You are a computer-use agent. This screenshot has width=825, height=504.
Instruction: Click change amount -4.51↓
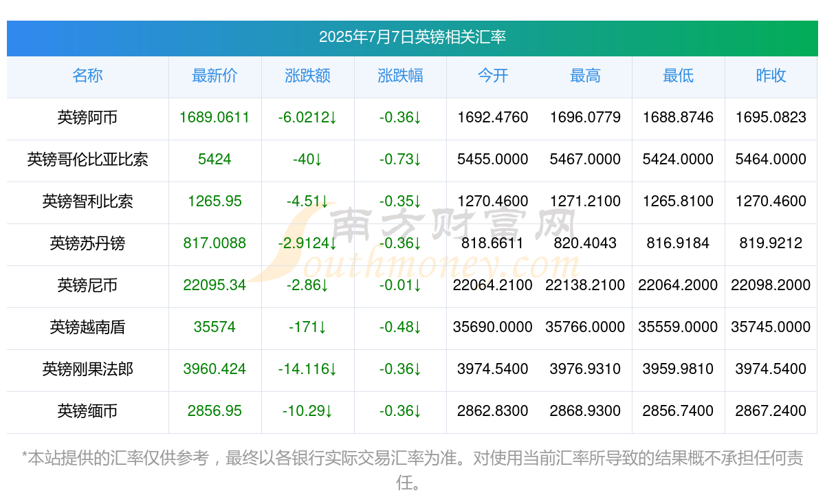coord(307,201)
